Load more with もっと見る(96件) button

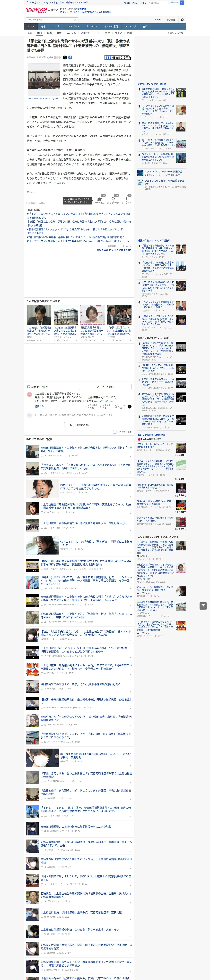pyautogui.click(x=79, y=425)
